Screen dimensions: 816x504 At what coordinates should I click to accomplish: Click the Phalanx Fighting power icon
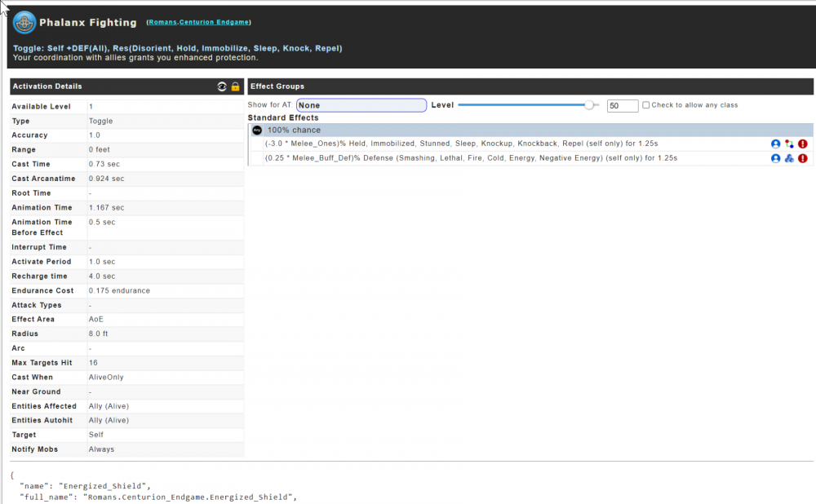click(24, 22)
